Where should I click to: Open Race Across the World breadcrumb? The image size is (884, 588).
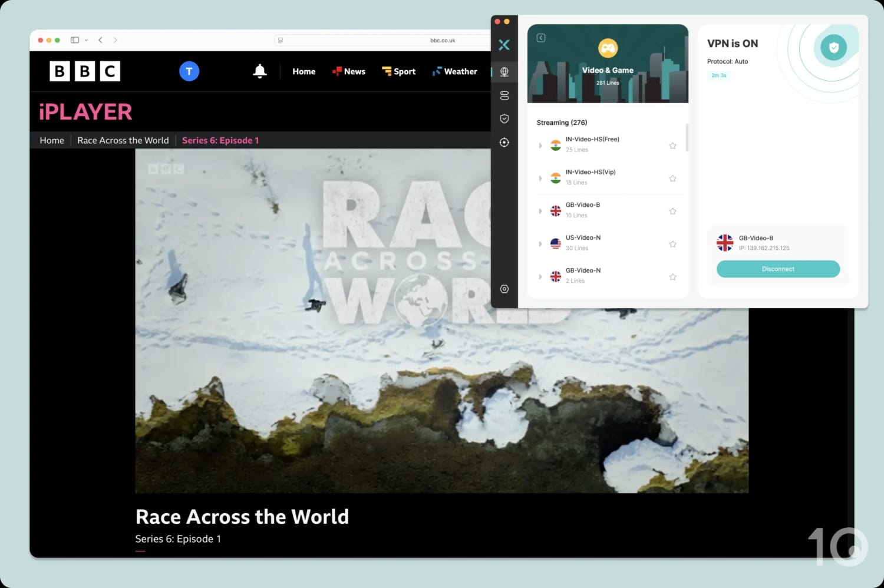point(123,140)
